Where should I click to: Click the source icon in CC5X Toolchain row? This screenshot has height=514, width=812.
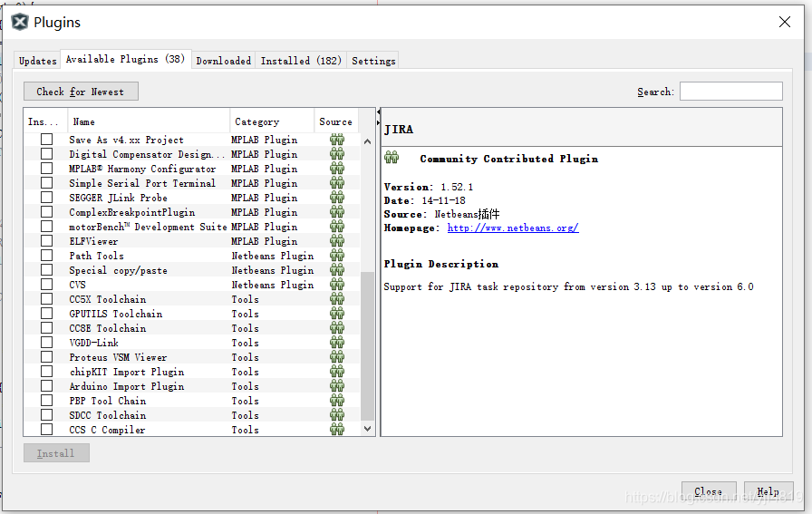click(x=337, y=299)
